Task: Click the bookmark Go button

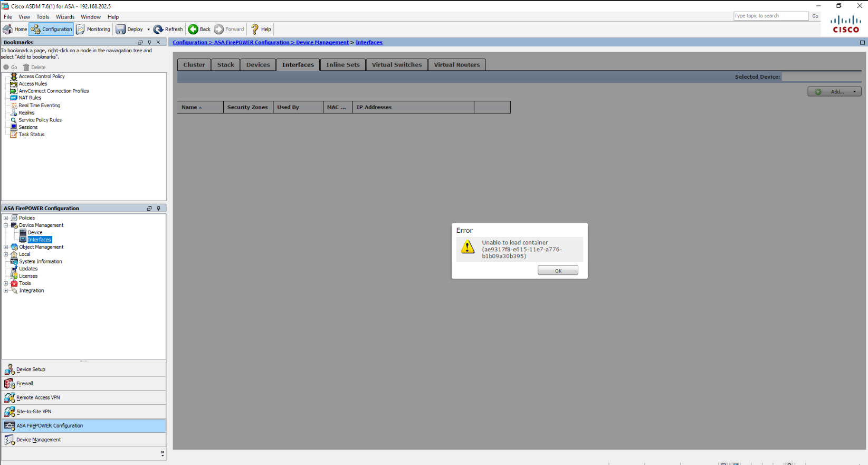Action: [10, 68]
